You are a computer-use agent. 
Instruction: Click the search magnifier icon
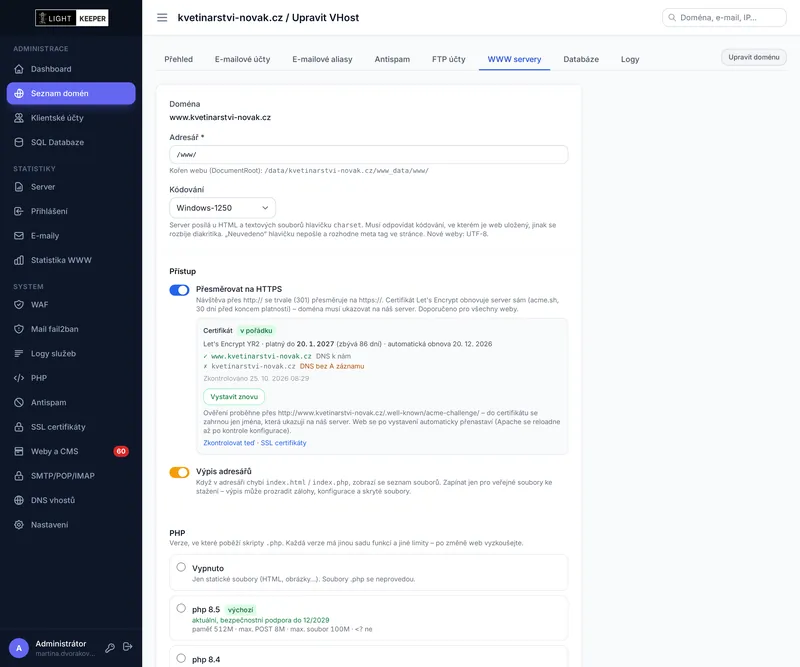click(x=672, y=17)
